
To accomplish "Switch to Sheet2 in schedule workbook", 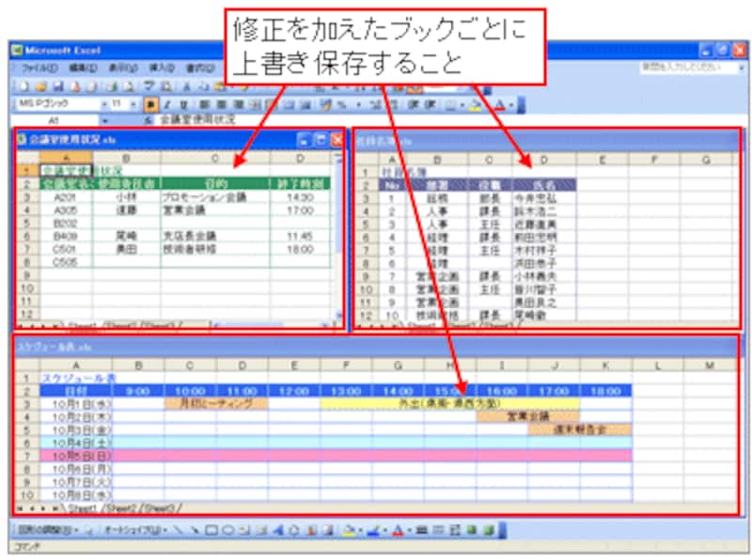I will (x=121, y=508).
